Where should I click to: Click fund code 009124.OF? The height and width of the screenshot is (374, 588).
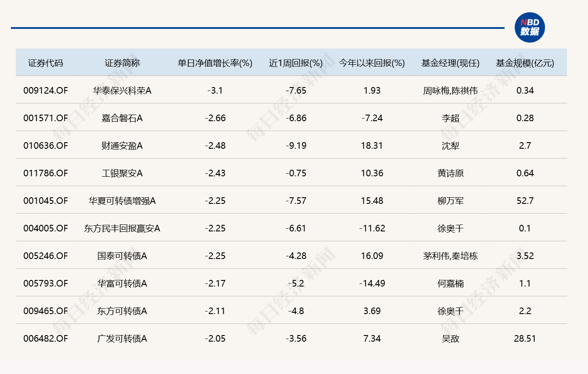pyautogui.click(x=46, y=91)
